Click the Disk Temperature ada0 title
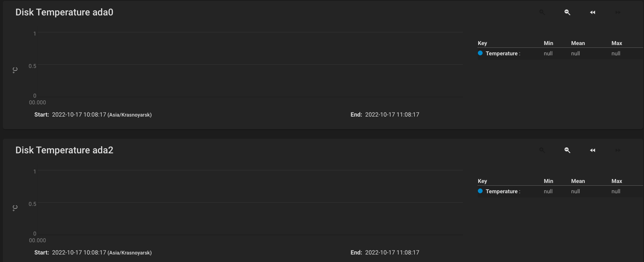Screen dimensions: 644x262 64,12
